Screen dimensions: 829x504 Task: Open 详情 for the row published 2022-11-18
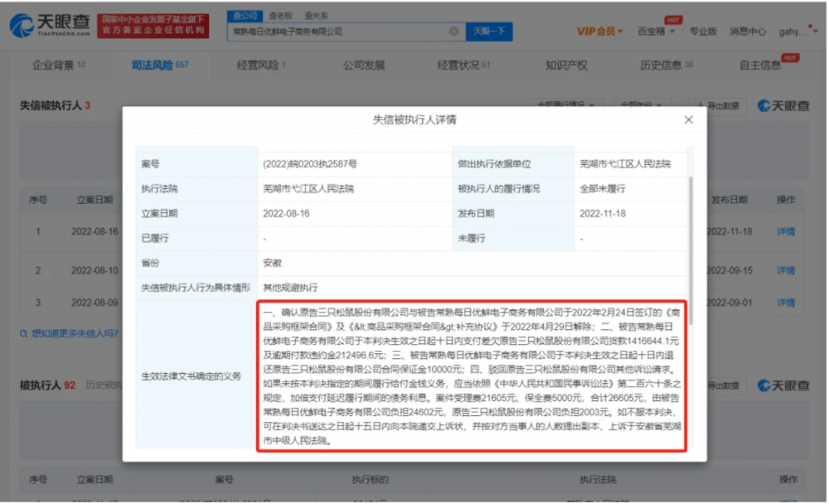tap(786, 231)
